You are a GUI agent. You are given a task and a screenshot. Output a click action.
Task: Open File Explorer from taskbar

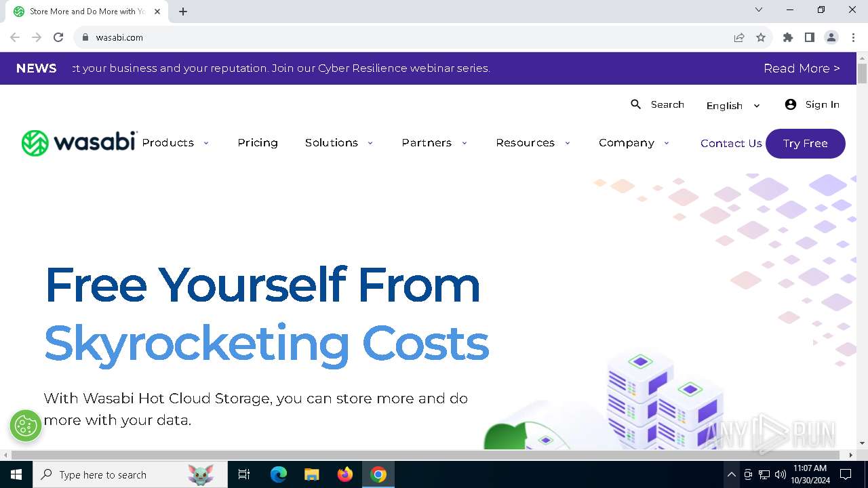311,474
